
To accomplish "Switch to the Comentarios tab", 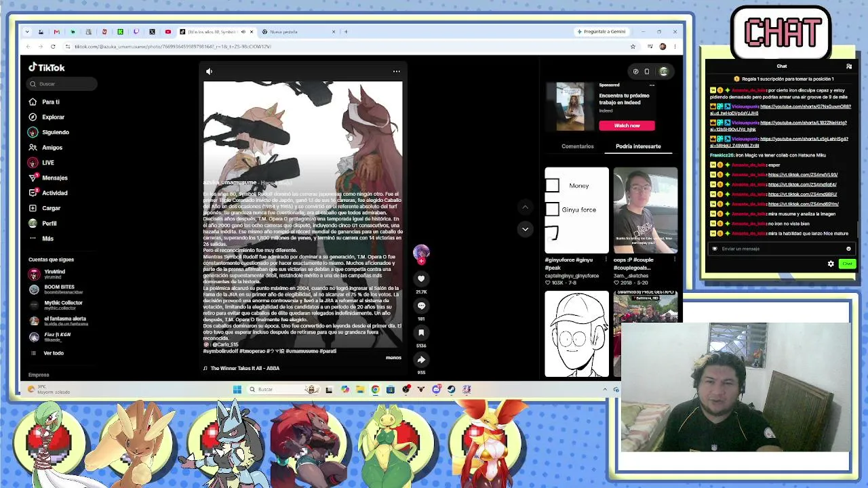I will point(578,146).
